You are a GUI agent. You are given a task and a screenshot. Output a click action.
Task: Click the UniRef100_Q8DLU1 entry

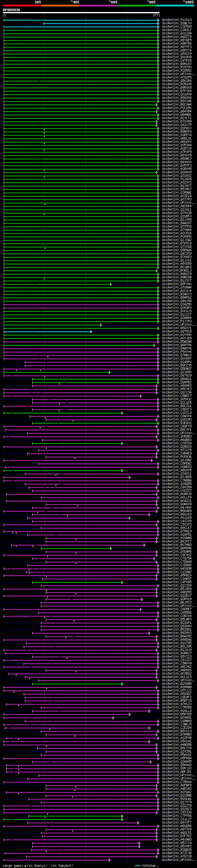(x=177, y=138)
